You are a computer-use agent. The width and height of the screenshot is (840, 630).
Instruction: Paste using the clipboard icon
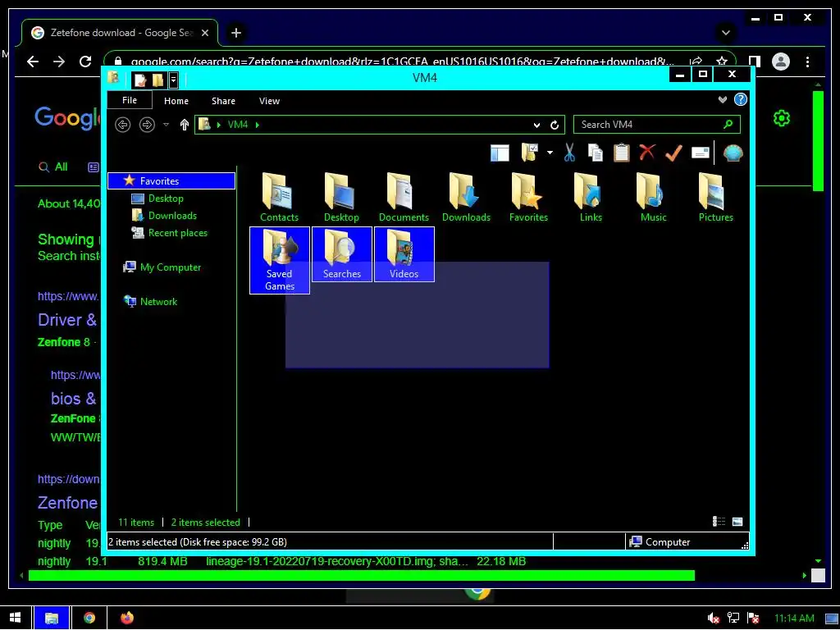click(622, 153)
